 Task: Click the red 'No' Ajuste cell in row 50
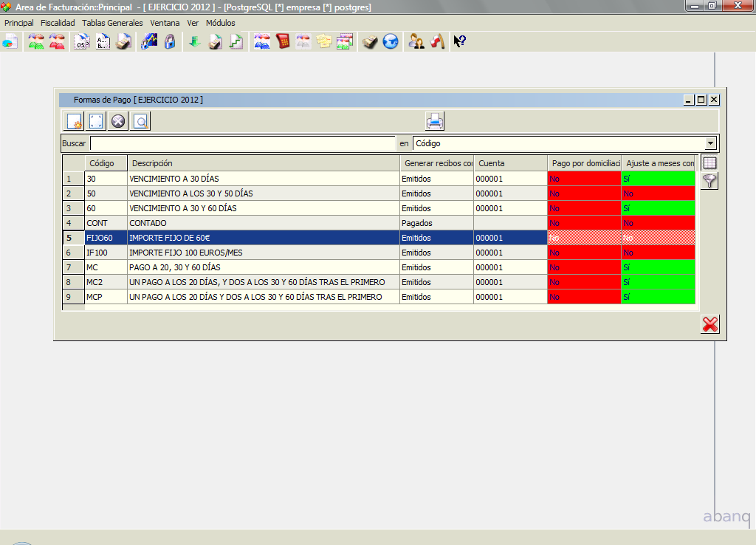(x=659, y=193)
